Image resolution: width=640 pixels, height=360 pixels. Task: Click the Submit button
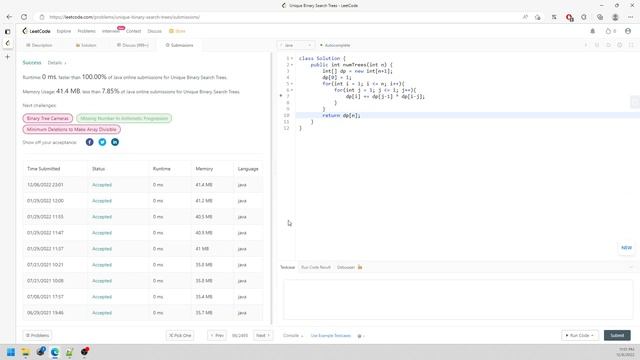[617, 336]
